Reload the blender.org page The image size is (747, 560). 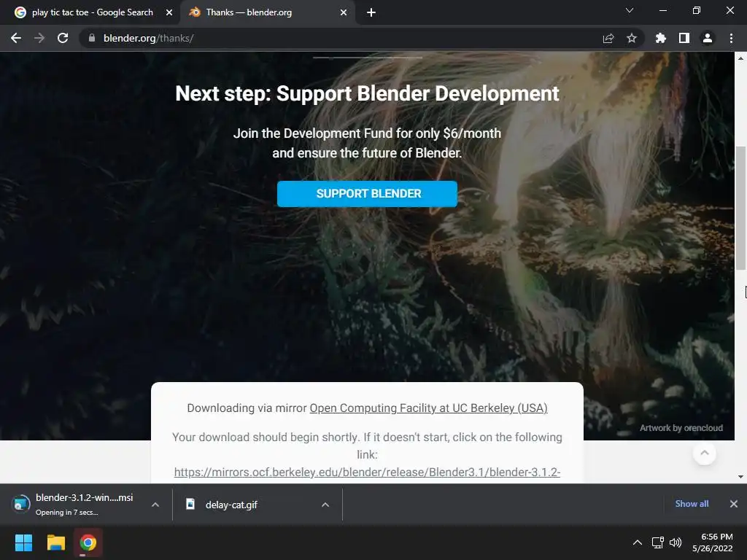pos(63,38)
